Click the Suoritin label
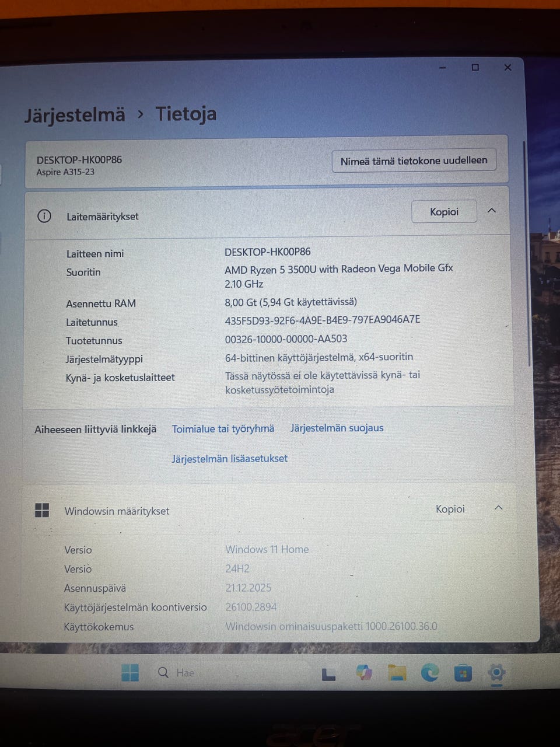The height and width of the screenshot is (747, 560). point(83,272)
